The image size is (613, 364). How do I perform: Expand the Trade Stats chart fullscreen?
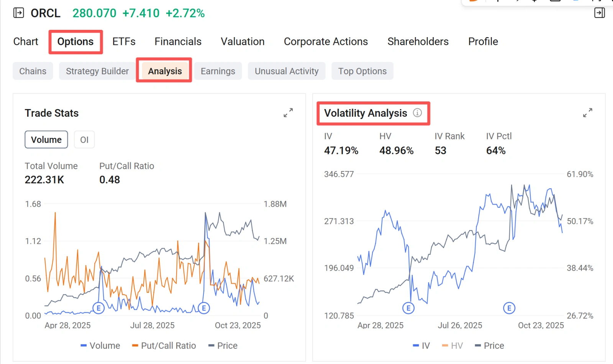288,113
